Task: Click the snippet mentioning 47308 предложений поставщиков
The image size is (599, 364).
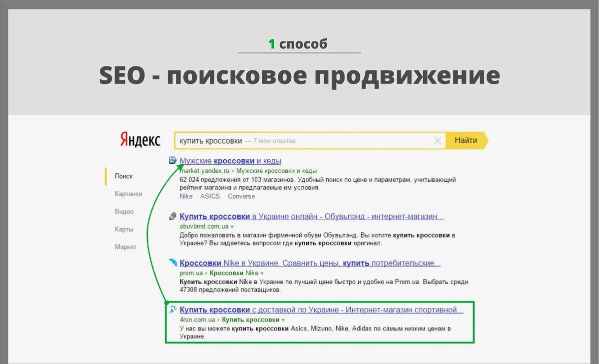Action: [324, 286]
